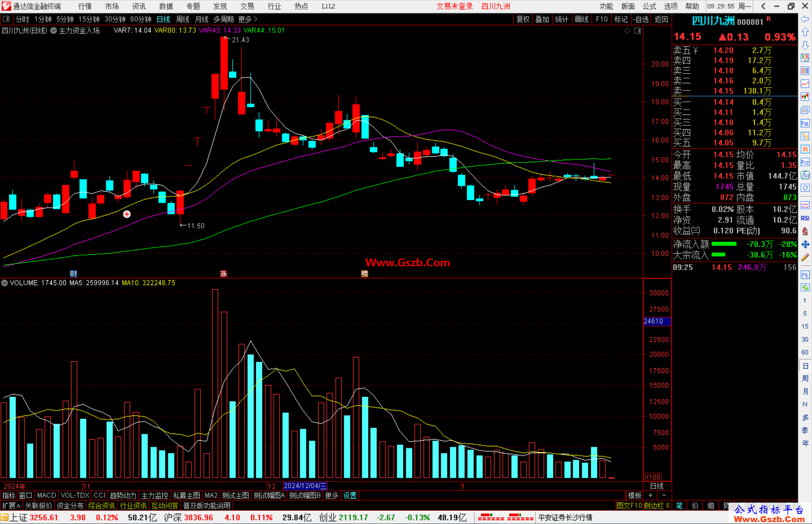Open the 模板 template selector
812x524 pixels.
tap(635, 495)
